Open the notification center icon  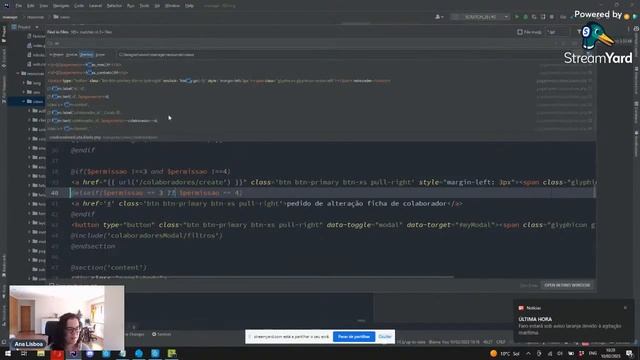pyautogui.click(x=629, y=353)
